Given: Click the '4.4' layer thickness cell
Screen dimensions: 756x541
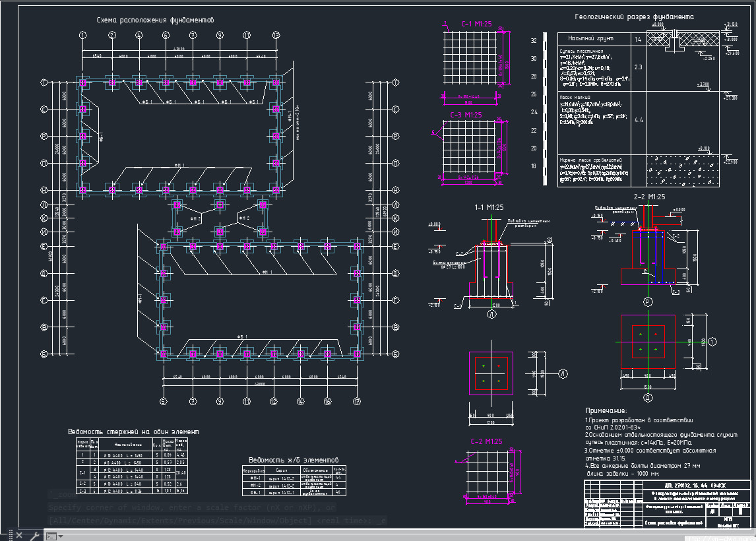Looking at the screenshot, I should point(638,120).
